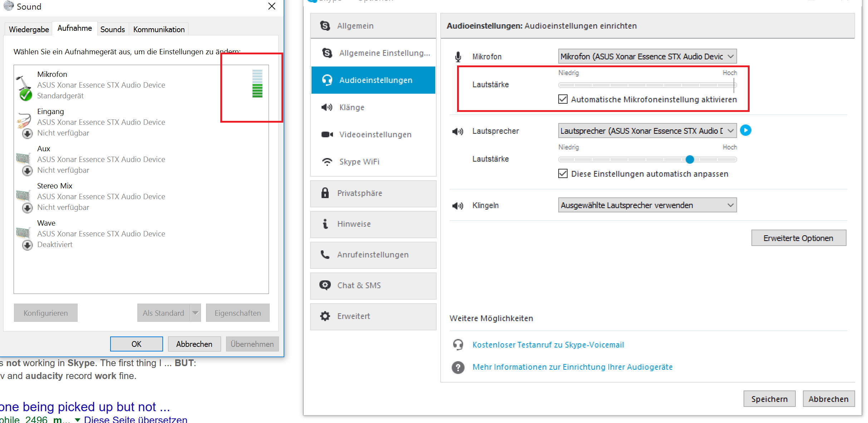
Task: Expand the Lautsprecher device dropdown
Action: coord(647,131)
